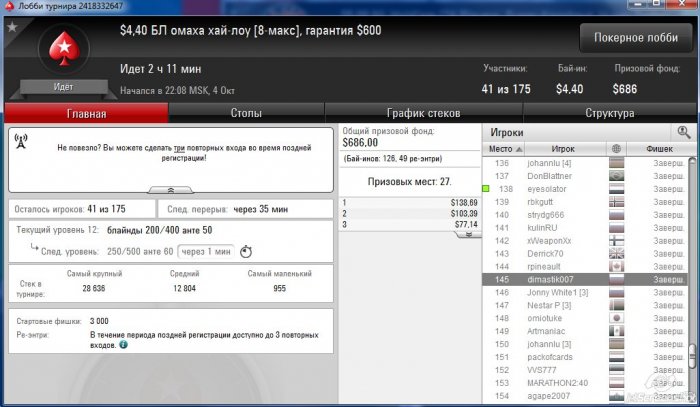Click the level timer clock icon

[x=246, y=251]
